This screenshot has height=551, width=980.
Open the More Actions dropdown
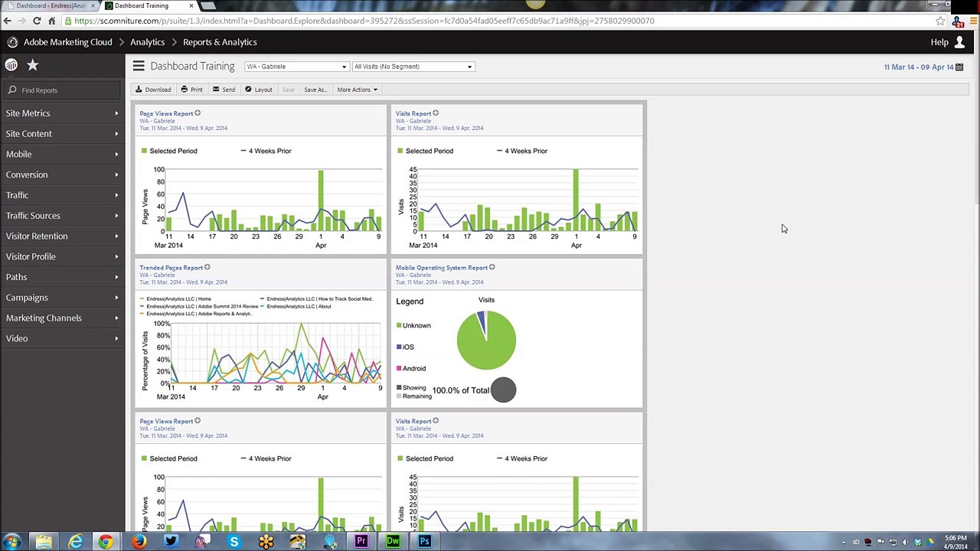[x=357, y=90]
